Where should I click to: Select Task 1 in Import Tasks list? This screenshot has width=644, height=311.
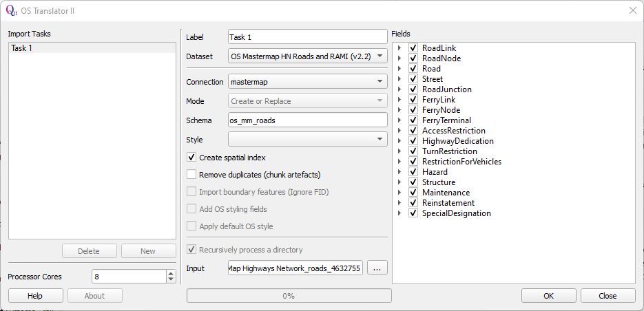tap(92, 48)
